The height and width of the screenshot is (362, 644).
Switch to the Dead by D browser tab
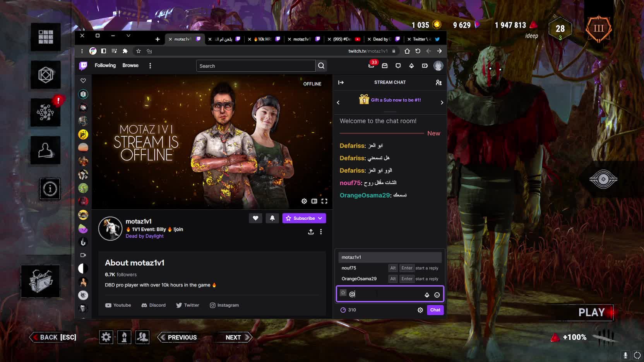(383, 39)
